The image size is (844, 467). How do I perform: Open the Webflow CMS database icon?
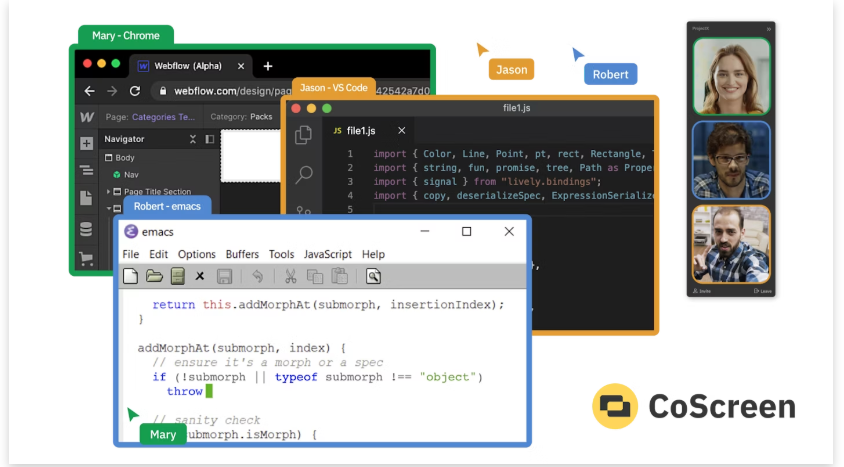point(87,229)
